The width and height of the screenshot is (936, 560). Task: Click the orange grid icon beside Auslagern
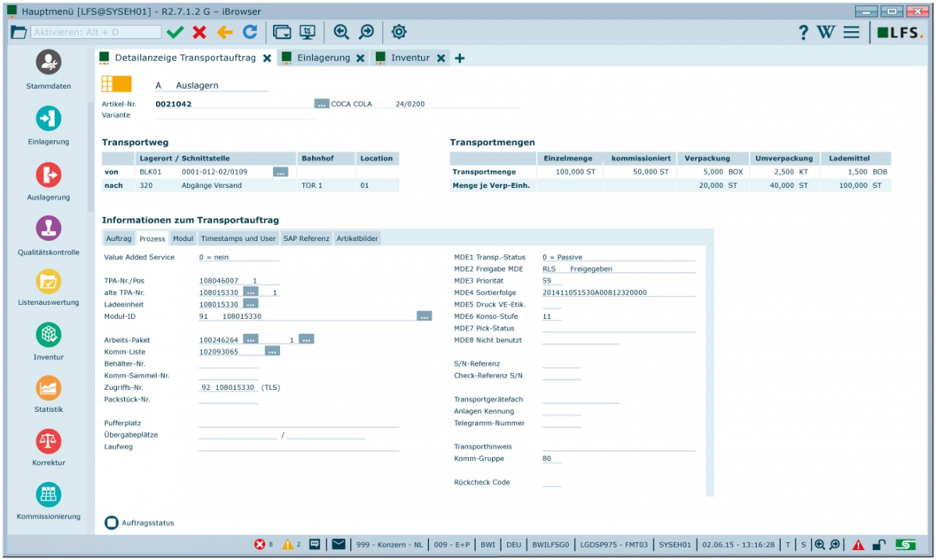click(116, 84)
